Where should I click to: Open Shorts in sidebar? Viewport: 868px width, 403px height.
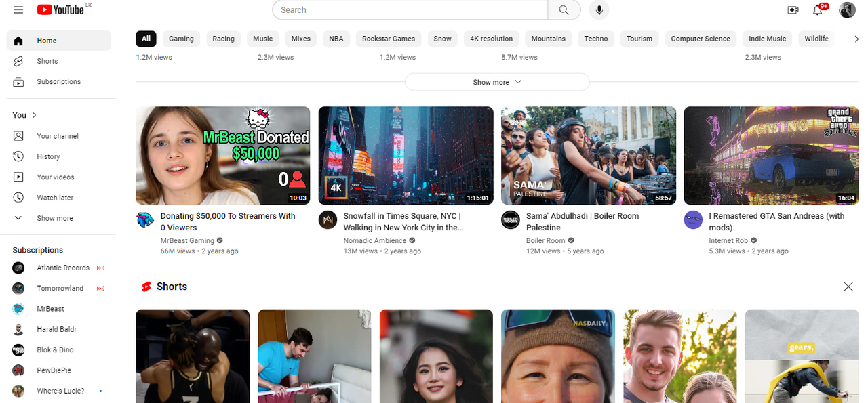59,61
